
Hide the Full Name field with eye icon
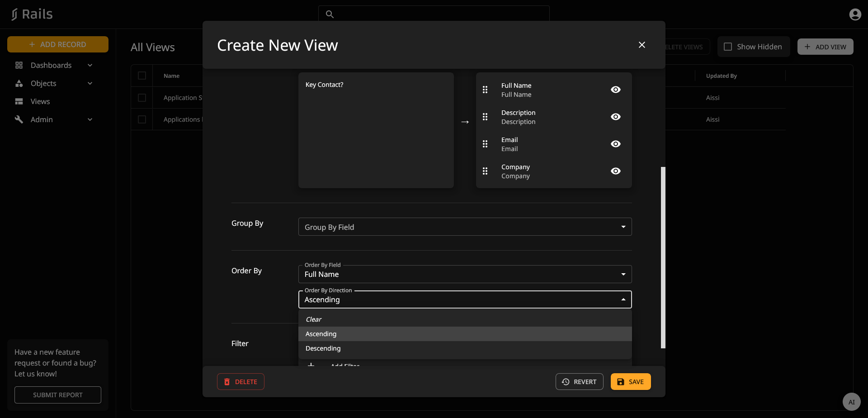(x=615, y=90)
